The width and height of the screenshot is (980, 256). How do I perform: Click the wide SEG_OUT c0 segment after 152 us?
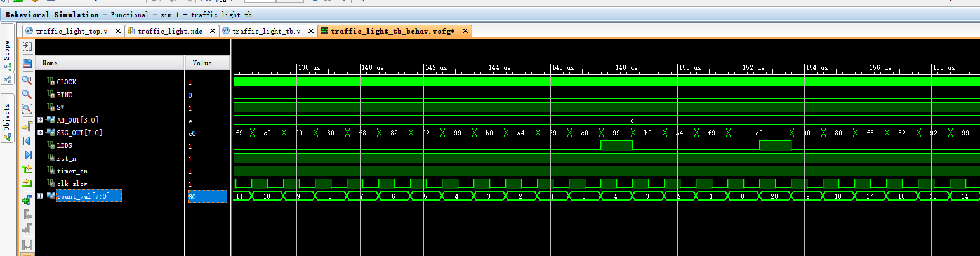point(759,133)
